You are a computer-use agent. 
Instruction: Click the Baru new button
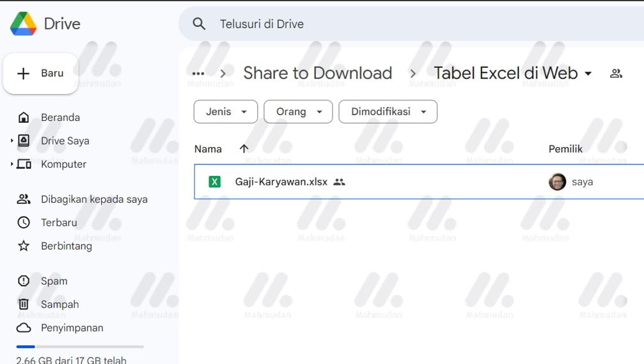[41, 74]
